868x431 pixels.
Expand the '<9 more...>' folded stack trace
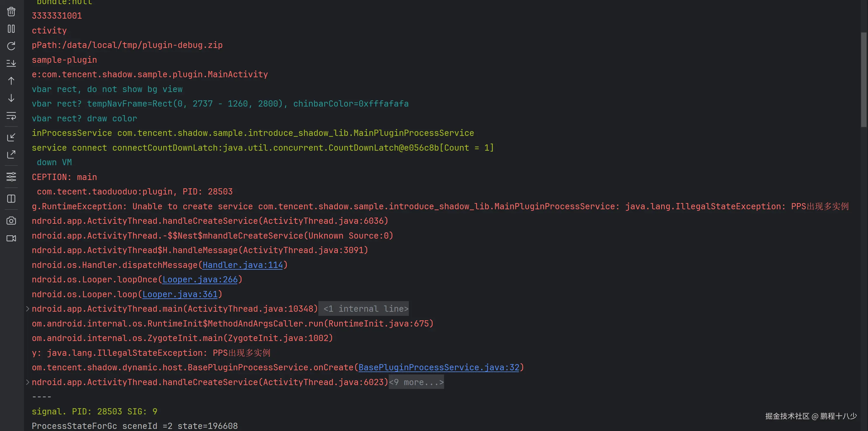coord(417,382)
